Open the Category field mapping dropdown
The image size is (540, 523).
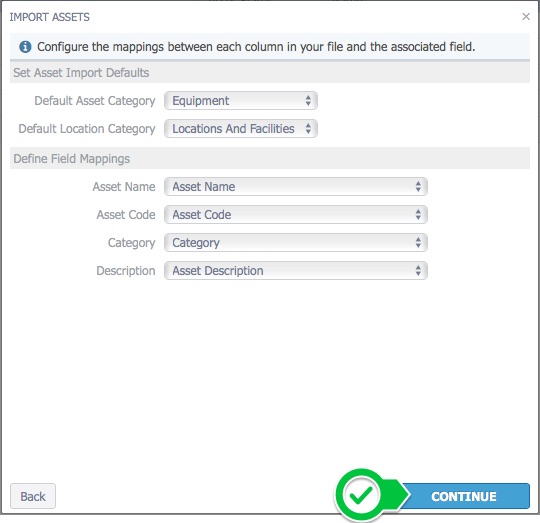tap(296, 242)
